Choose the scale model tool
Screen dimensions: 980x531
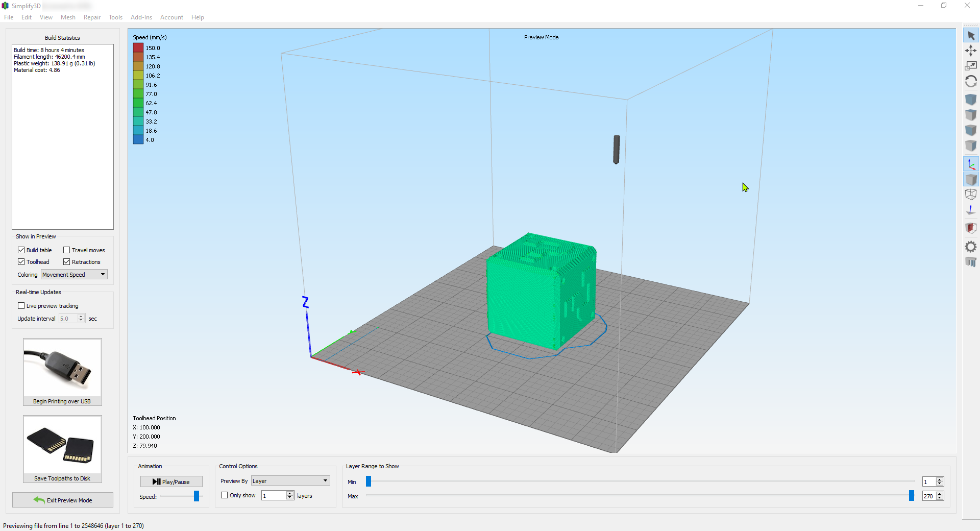click(x=971, y=66)
